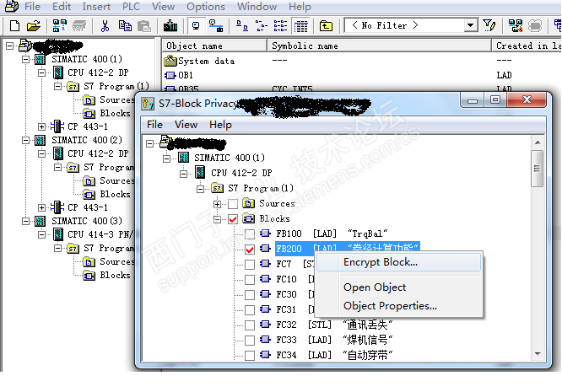The height and width of the screenshot is (392, 562).
Task: Switch to List view icon
Action: pos(280,26)
